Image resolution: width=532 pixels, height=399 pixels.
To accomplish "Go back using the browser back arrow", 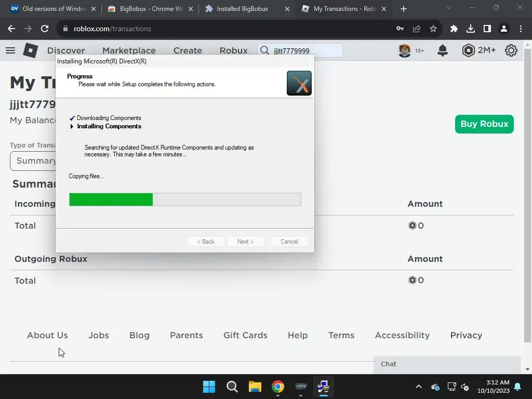I will [x=11, y=29].
